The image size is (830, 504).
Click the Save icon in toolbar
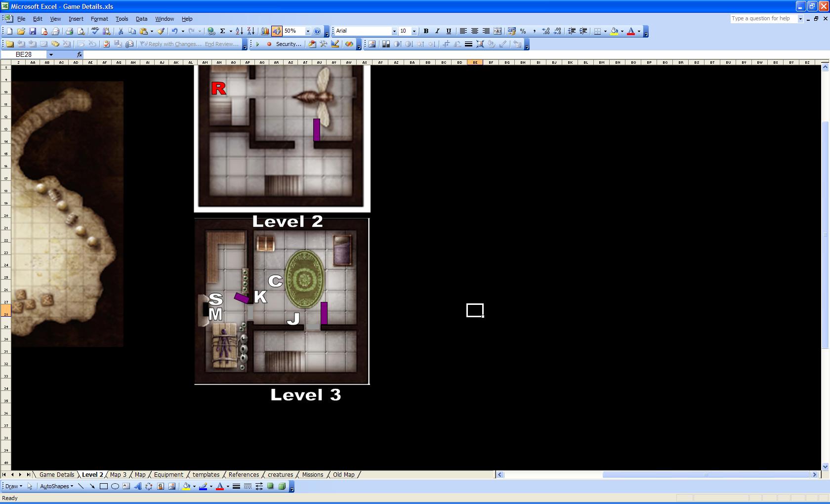pos(33,31)
